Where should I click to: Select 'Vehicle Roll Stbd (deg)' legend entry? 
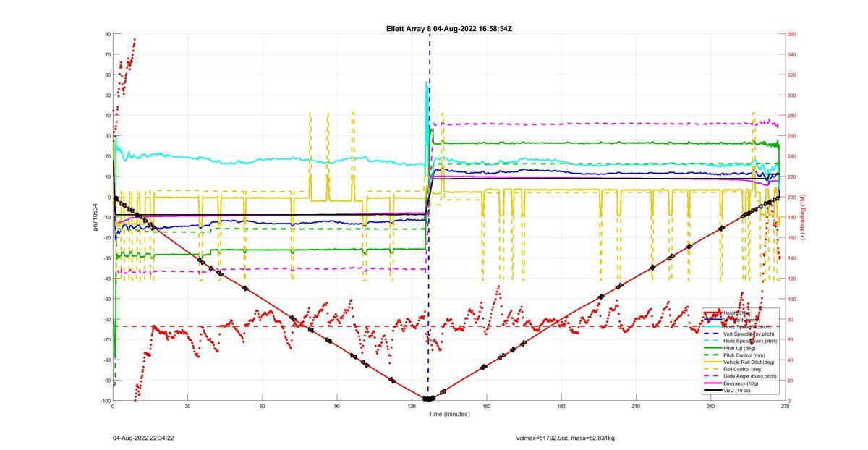coord(749,362)
